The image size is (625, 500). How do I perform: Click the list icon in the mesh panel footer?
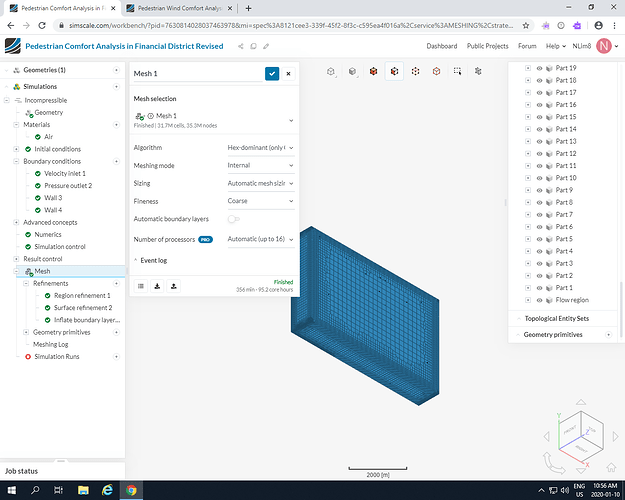click(141, 285)
